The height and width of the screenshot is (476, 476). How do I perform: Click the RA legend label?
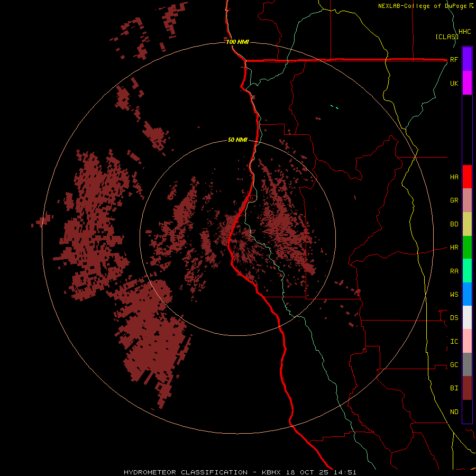tap(454, 271)
